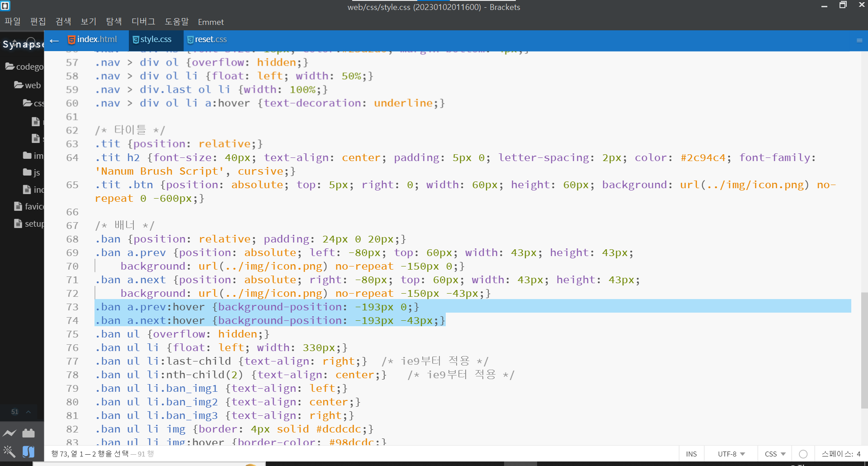Click the magic wand beautify icon
Viewport: 868px width, 466px height.
[9, 452]
